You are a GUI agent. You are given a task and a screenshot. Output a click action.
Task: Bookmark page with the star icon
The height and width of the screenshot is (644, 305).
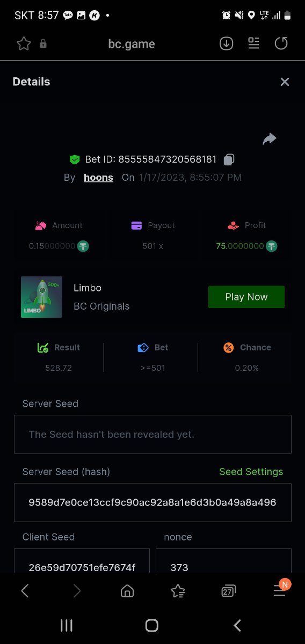tap(24, 44)
